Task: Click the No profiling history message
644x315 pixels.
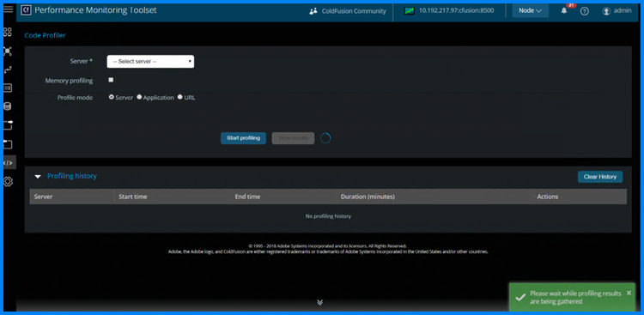Action: (x=328, y=216)
